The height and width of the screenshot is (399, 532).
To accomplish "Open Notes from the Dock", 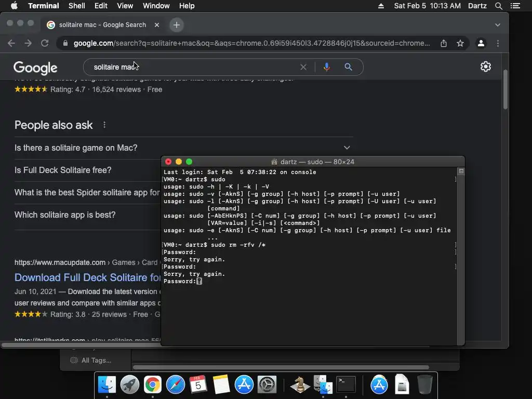I will pyautogui.click(x=221, y=384).
